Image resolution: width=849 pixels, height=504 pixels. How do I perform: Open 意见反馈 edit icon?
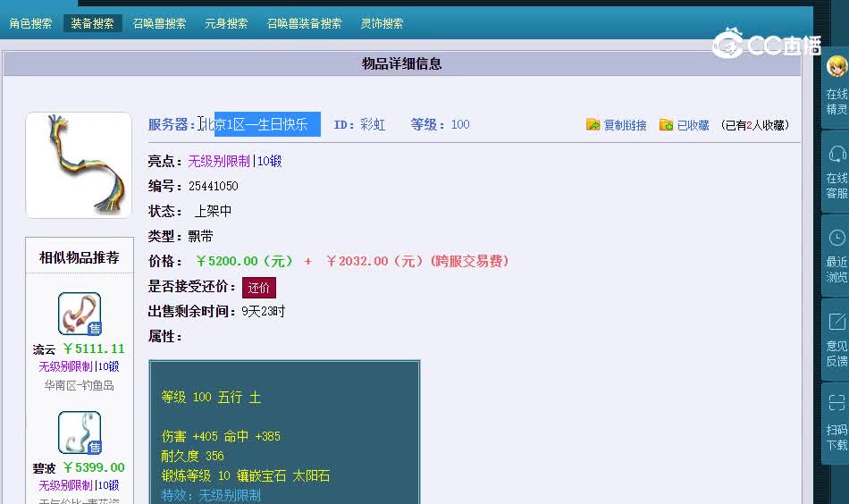tap(837, 322)
